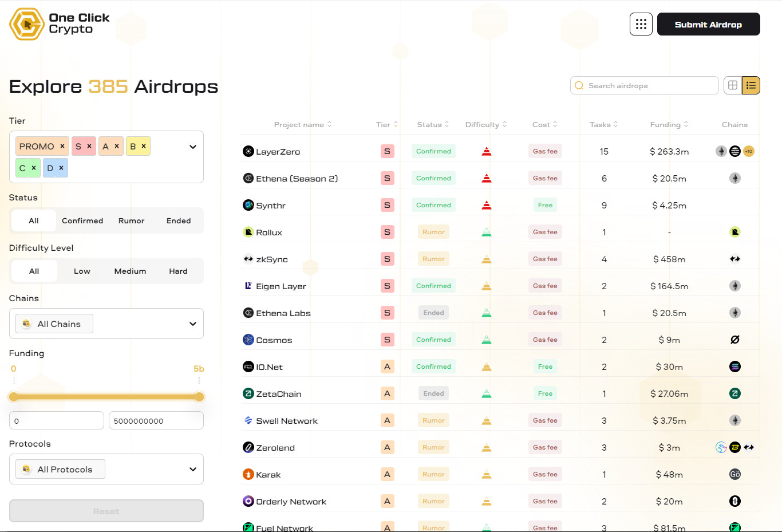Remove the C tier filter tag

point(34,168)
